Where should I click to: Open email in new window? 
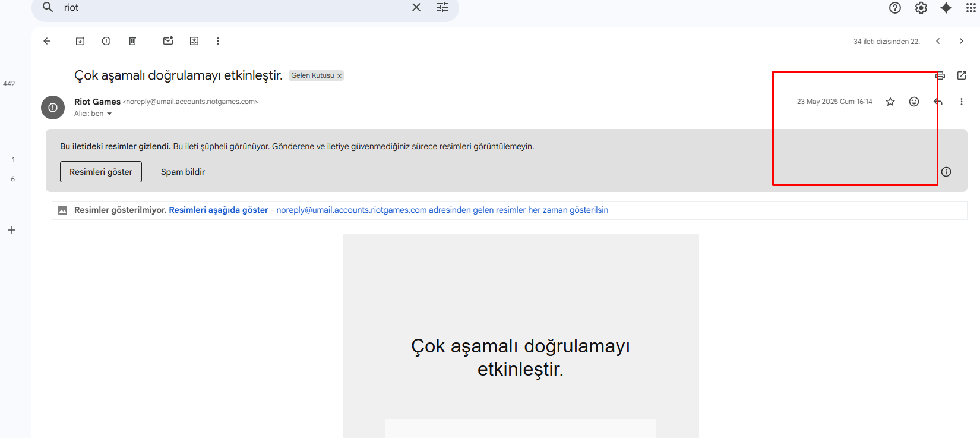(962, 75)
